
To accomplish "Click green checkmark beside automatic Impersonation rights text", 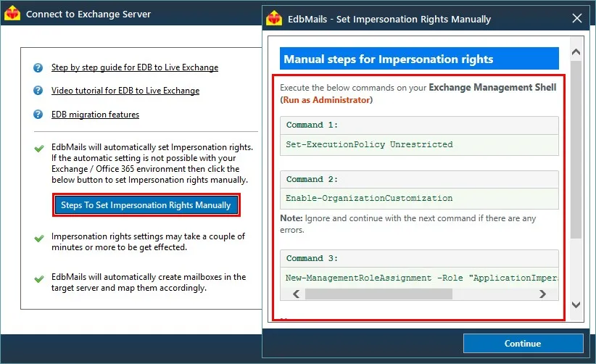I will click(x=38, y=148).
